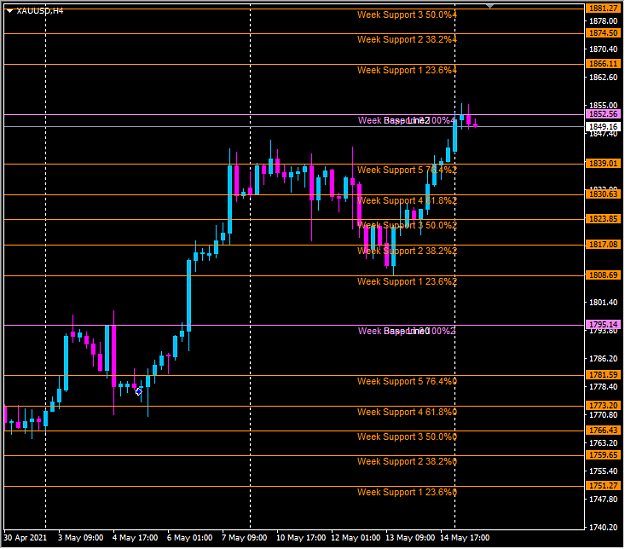The width and height of the screenshot is (625, 549).
Task: Click the '10 May 17:00' time axis label
Action: coord(301,538)
